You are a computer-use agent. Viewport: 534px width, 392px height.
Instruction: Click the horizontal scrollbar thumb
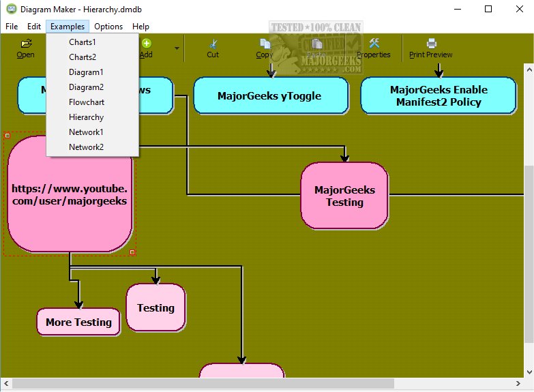(x=203, y=384)
